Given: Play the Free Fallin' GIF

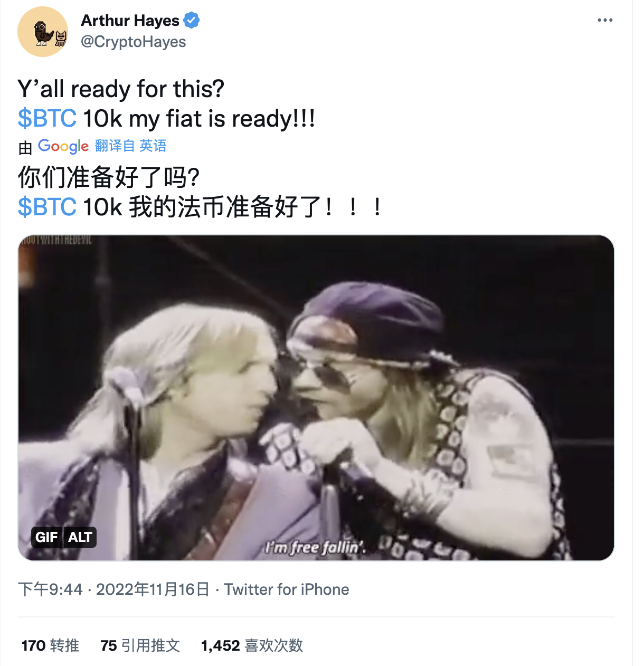Looking at the screenshot, I should [x=316, y=398].
